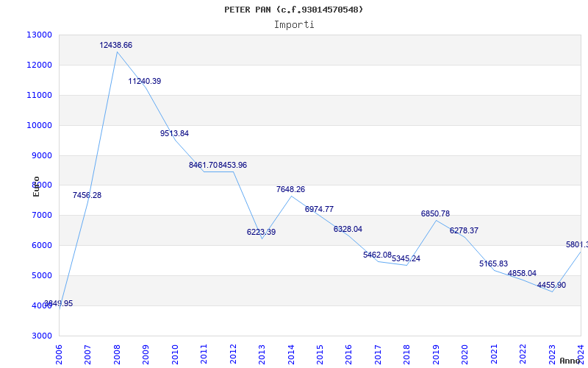
Task: Select the 6223.39 data label
Action: tap(261, 233)
